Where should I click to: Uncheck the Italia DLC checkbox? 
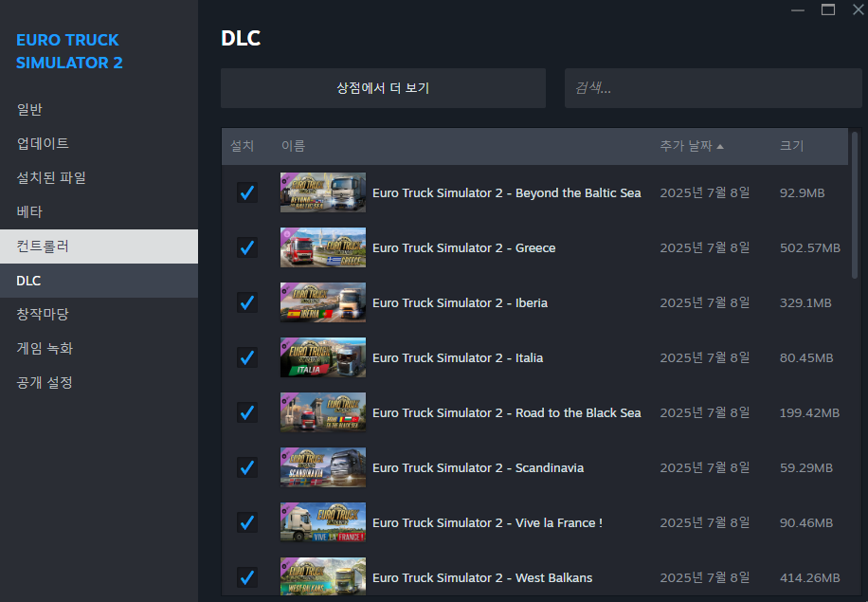pyautogui.click(x=247, y=357)
